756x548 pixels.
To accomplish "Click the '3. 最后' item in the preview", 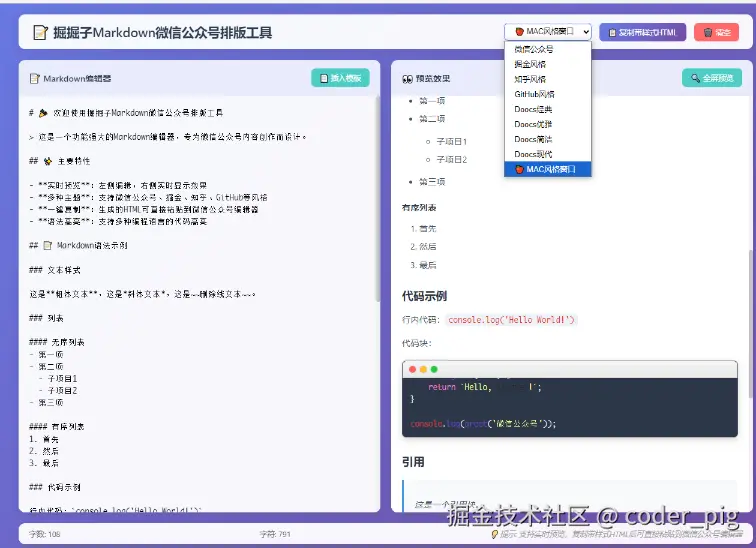I will (x=423, y=265).
